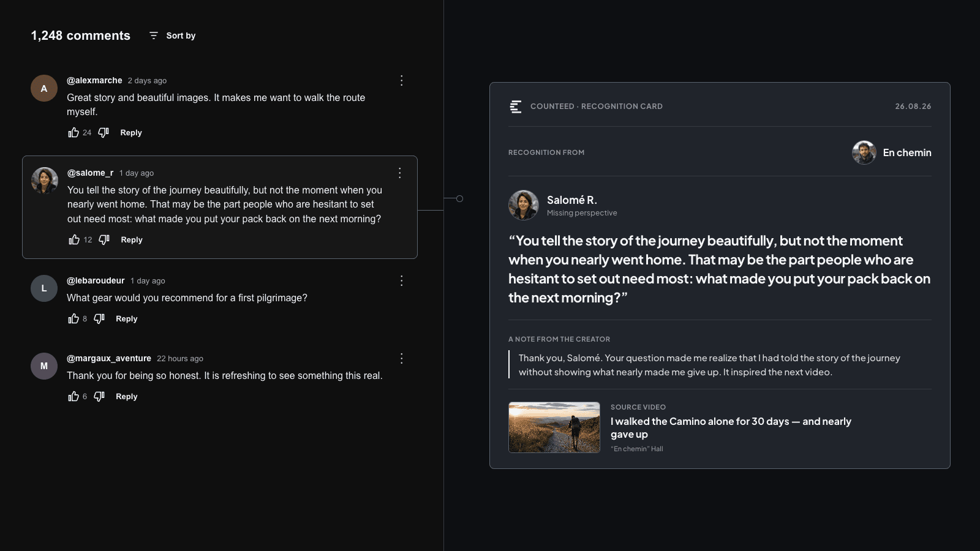Open the Camino source video thumbnail
The height and width of the screenshot is (551, 980).
pyautogui.click(x=554, y=427)
